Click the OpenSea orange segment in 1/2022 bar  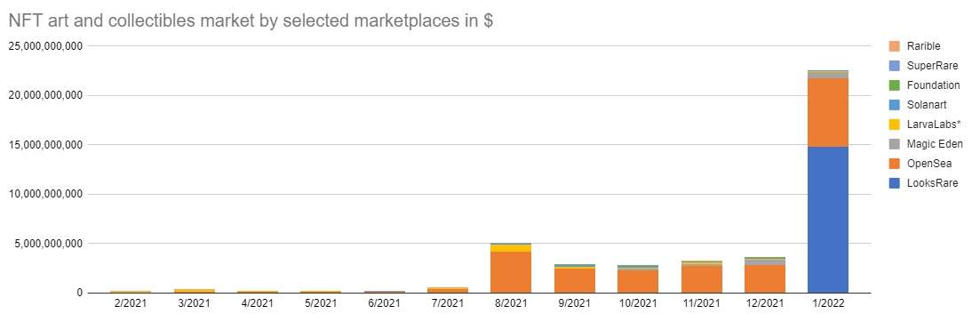[828, 113]
